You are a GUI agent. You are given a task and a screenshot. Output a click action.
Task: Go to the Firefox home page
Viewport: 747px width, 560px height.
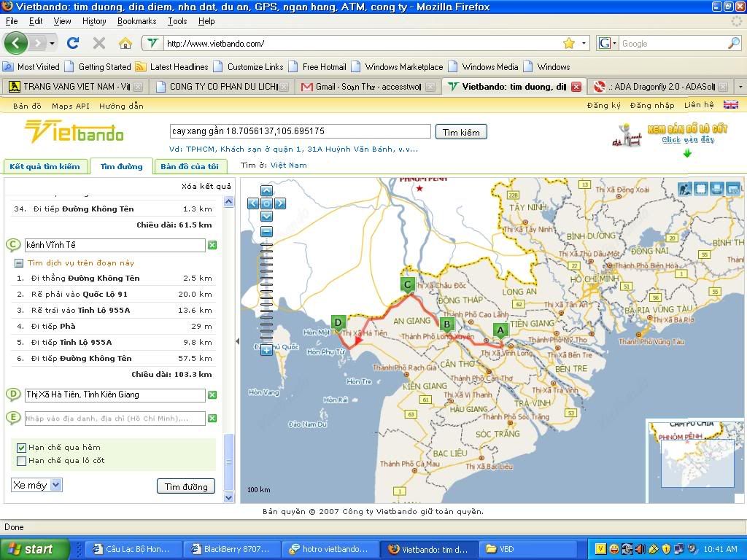coord(125,44)
